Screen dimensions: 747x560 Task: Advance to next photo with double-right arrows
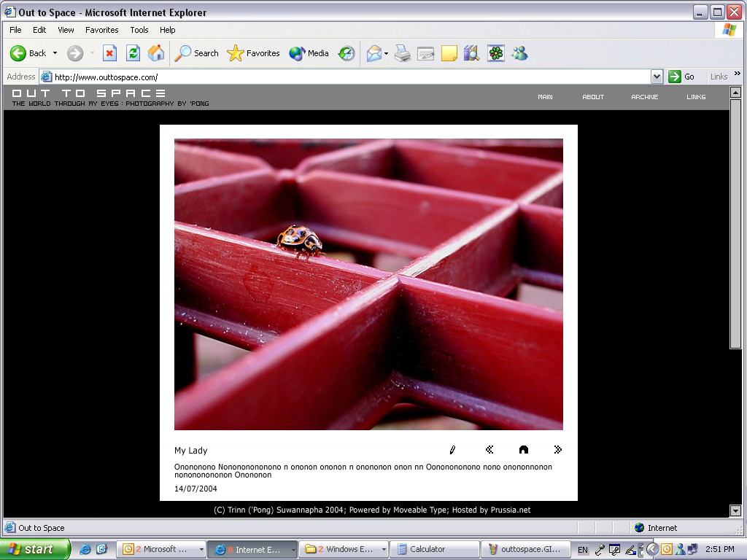coord(558,450)
